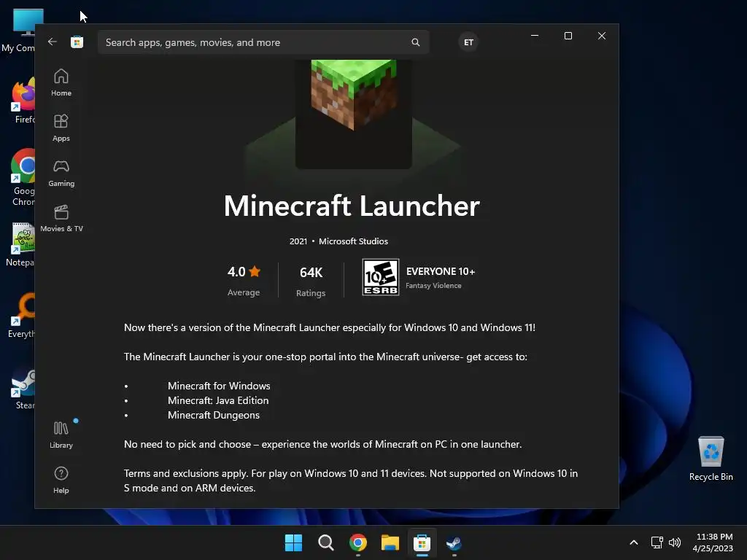Viewport: 747px width, 560px height.
Task: Click the ESRB Everyone 10+ rating badge
Action: (381, 277)
